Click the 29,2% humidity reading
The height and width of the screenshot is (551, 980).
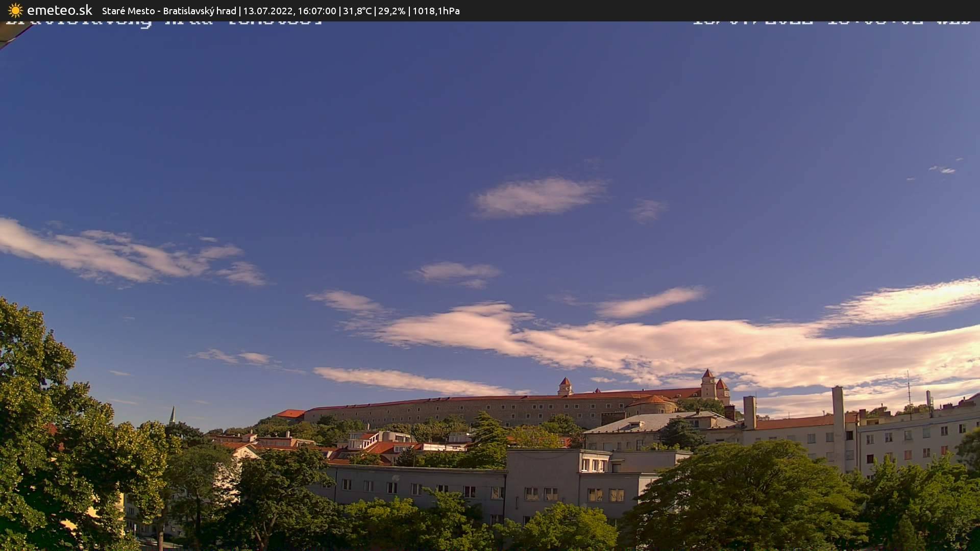click(391, 11)
